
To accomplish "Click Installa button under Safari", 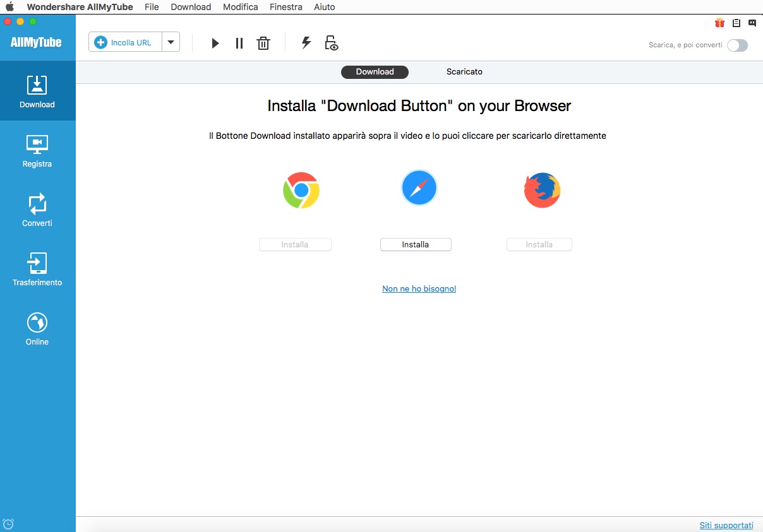I will (416, 245).
